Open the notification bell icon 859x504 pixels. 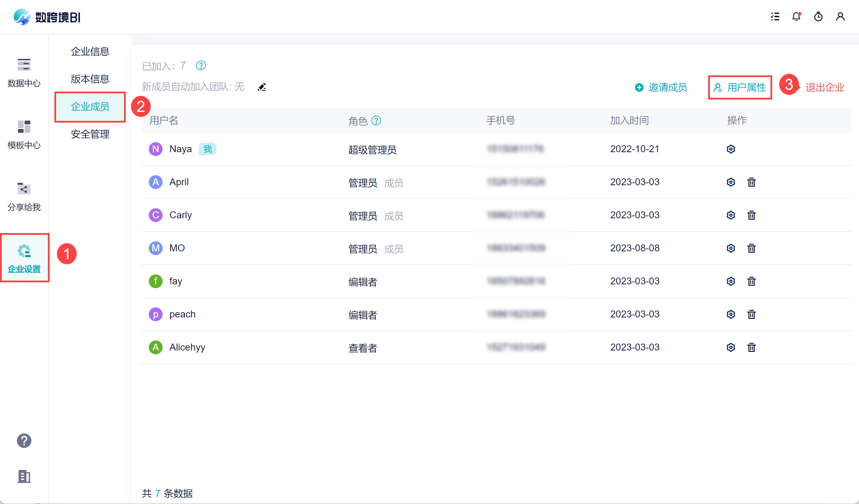pyautogui.click(x=796, y=17)
